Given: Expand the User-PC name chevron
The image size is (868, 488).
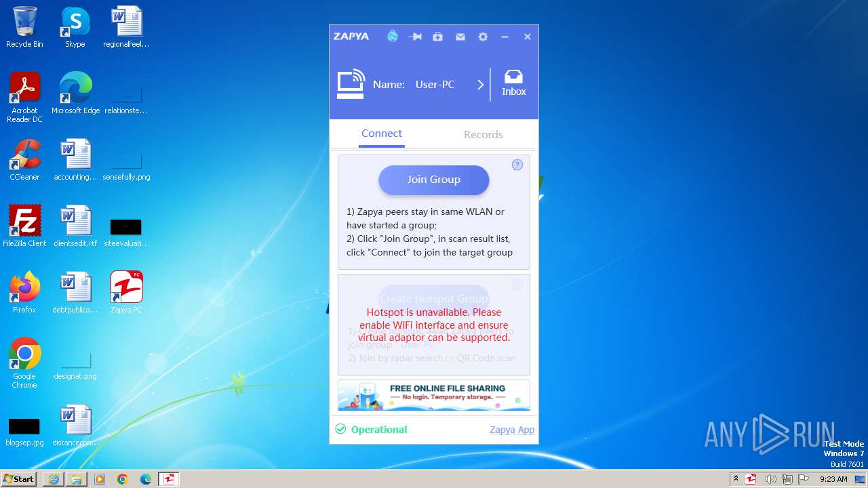Looking at the screenshot, I should point(480,85).
